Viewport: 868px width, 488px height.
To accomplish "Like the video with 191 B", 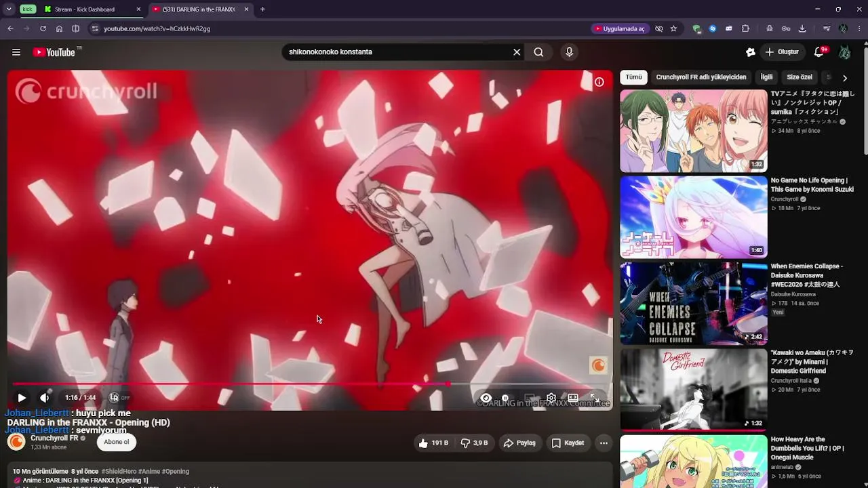I will pyautogui.click(x=433, y=443).
